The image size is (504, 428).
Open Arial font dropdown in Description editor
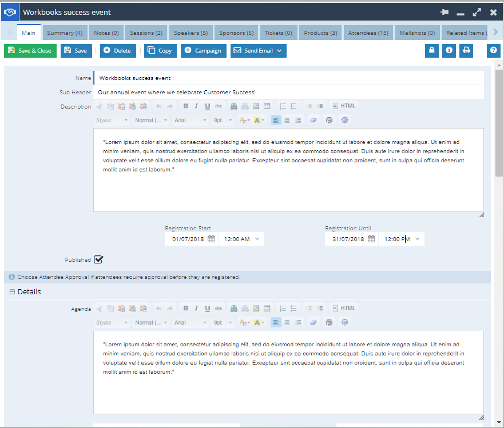191,121
